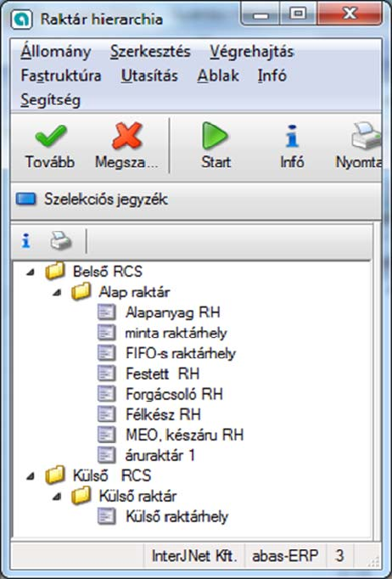The height and width of the screenshot is (579, 392).
Task: Collapse the Belső RCS tree node
Action: (x=31, y=273)
